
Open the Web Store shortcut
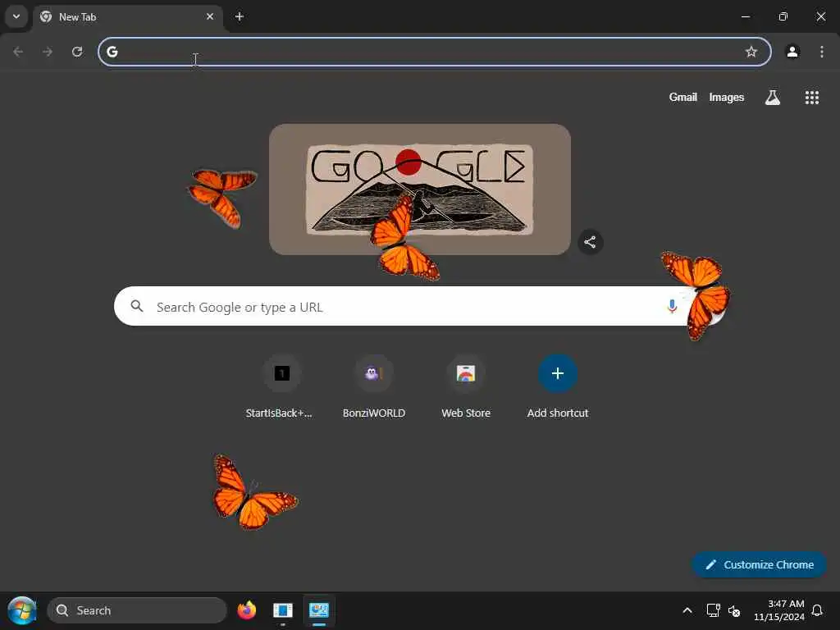(466, 386)
